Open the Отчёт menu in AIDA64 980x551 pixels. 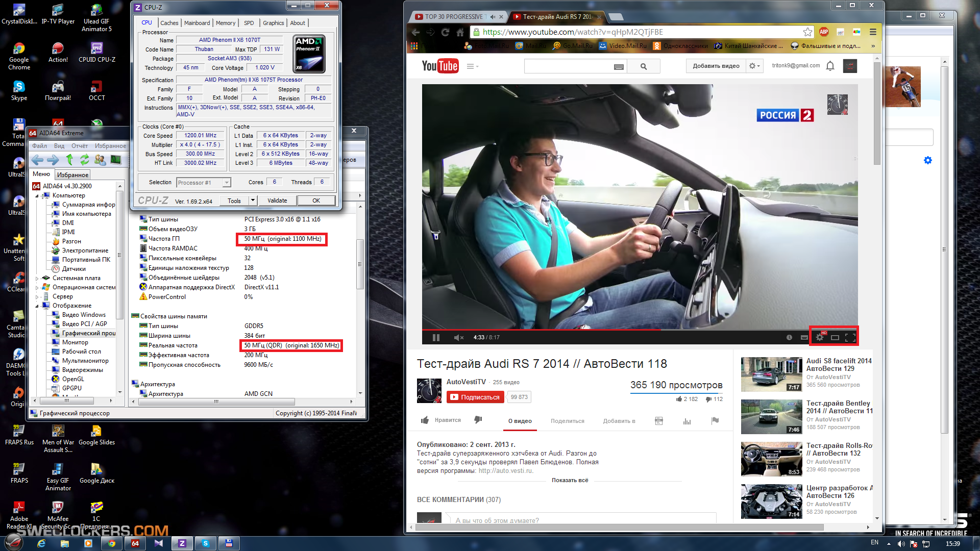[80, 146]
